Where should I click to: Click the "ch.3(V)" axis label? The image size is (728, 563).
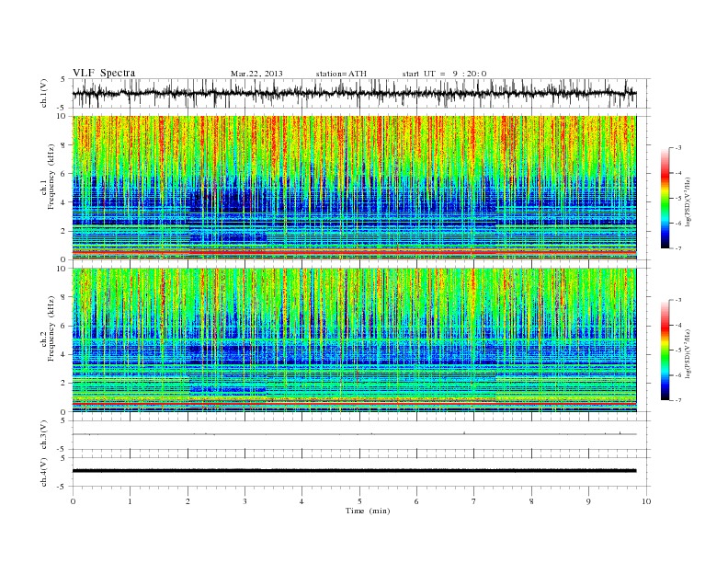(44, 435)
